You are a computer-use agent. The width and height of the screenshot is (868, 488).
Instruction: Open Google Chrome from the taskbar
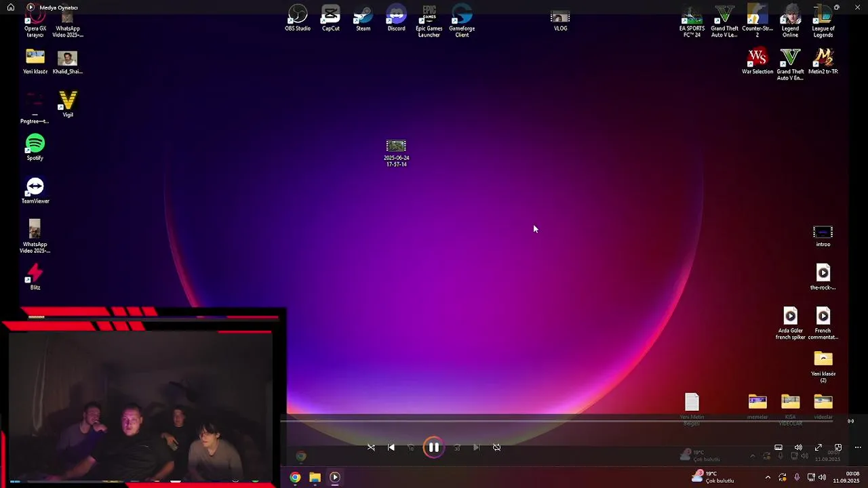click(295, 477)
